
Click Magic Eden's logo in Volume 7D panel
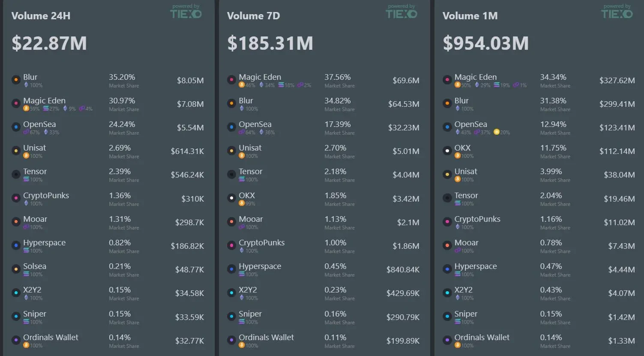point(231,80)
